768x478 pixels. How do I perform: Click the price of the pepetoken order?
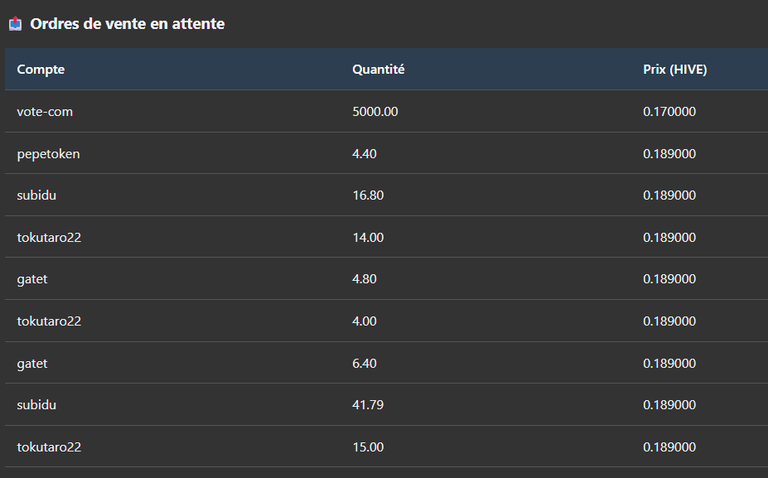669,153
